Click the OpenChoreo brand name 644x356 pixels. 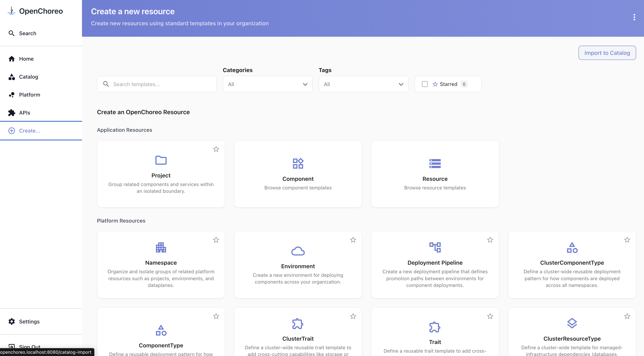(41, 11)
